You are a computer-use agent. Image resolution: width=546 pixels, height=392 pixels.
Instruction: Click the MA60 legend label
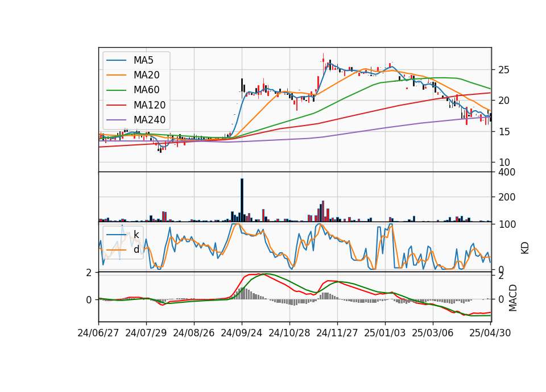coord(147,90)
